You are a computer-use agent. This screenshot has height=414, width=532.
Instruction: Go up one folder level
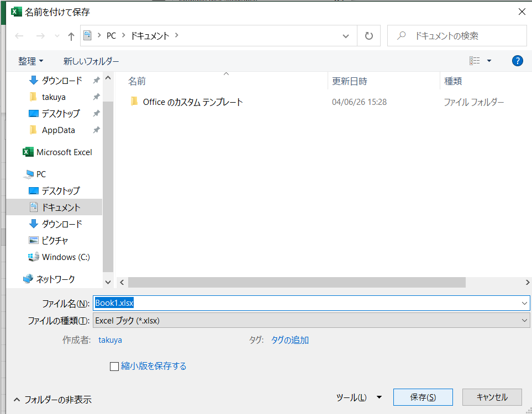71,36
